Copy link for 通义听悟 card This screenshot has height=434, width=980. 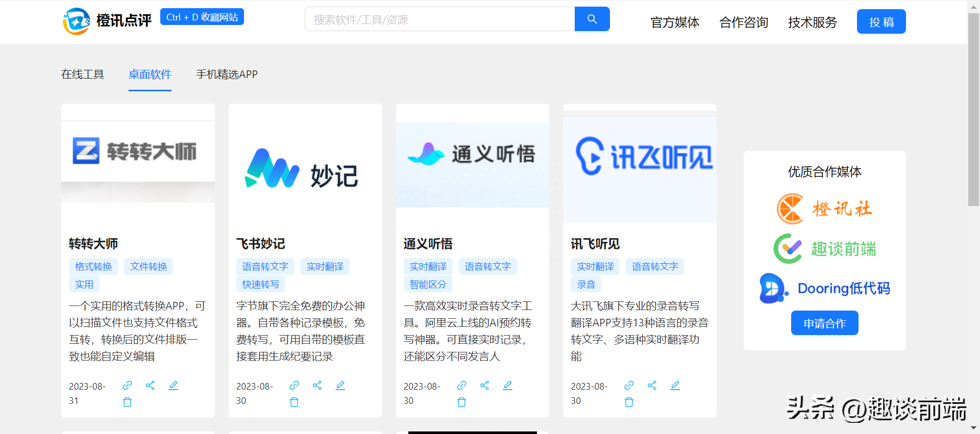point(461,385)
